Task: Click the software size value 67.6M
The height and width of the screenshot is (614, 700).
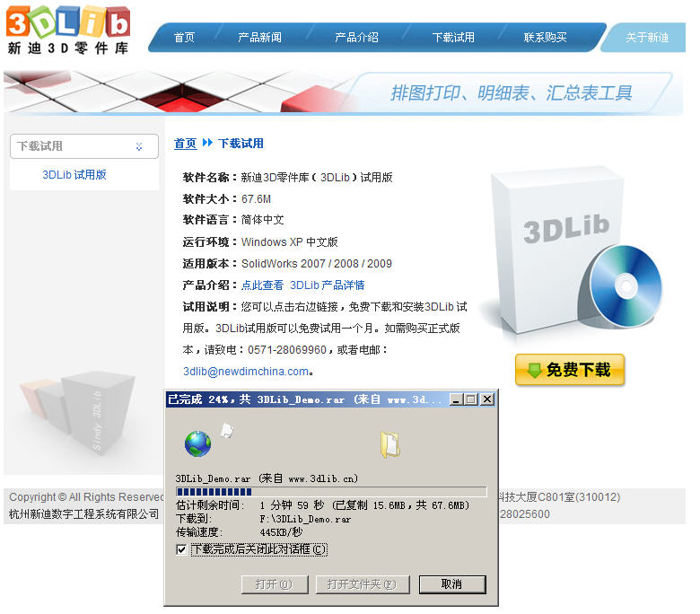Action: click(257, 199)
